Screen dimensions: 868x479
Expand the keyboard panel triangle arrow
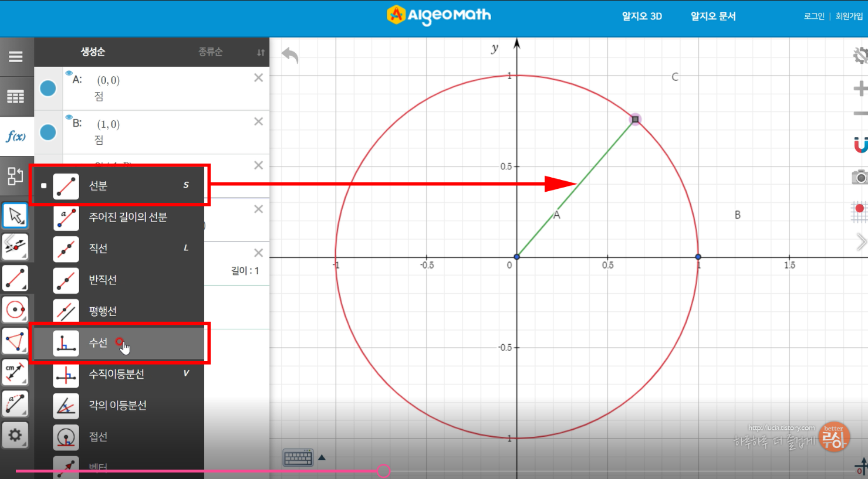(x=322, y=458)
